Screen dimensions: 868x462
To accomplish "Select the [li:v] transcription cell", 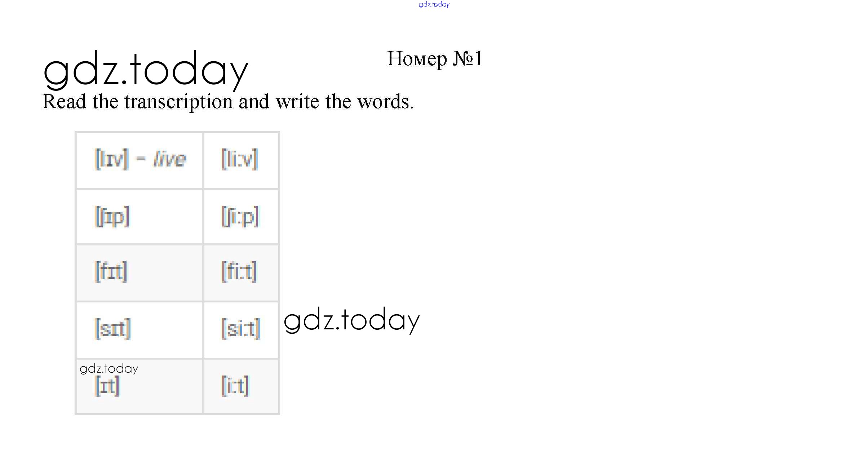I will tap(240, 159).
